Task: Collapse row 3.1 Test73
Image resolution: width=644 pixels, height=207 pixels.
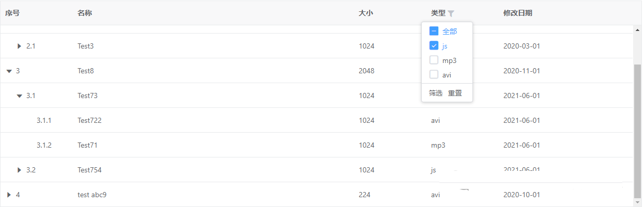Action: click(20, 95)
